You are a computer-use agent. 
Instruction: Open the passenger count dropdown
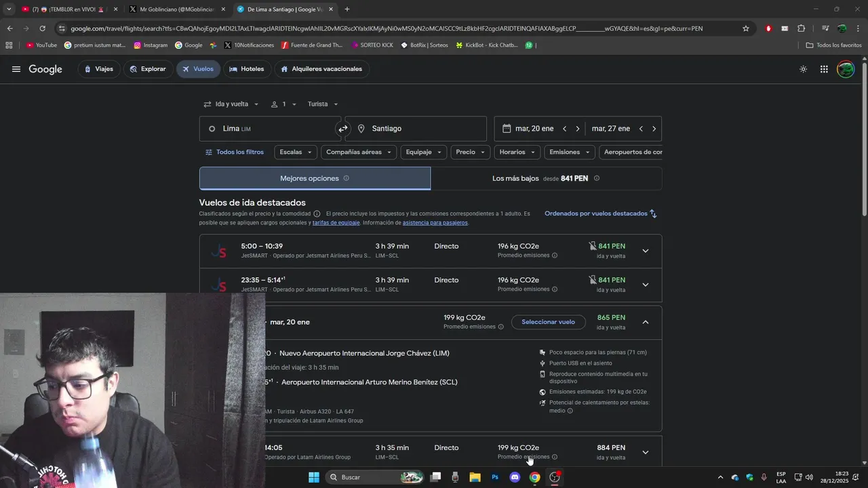[x=283, y=104]
